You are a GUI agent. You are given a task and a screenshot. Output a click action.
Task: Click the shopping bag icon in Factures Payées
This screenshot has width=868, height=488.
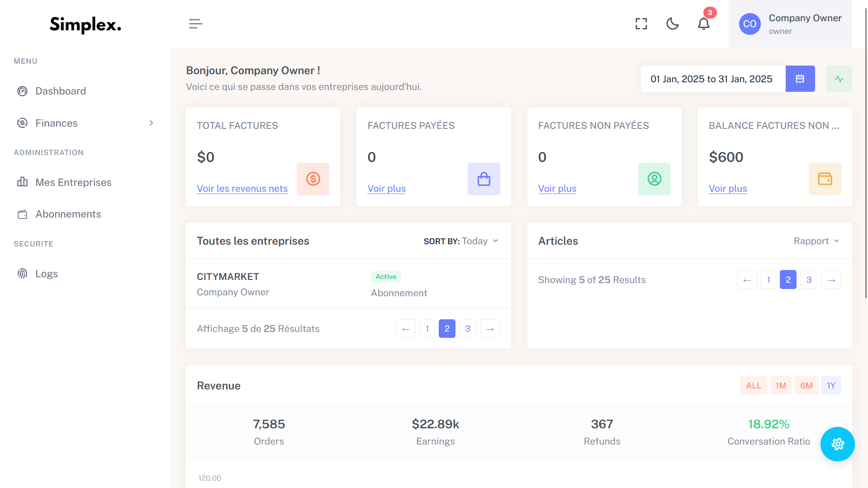(x=484, y=179)
